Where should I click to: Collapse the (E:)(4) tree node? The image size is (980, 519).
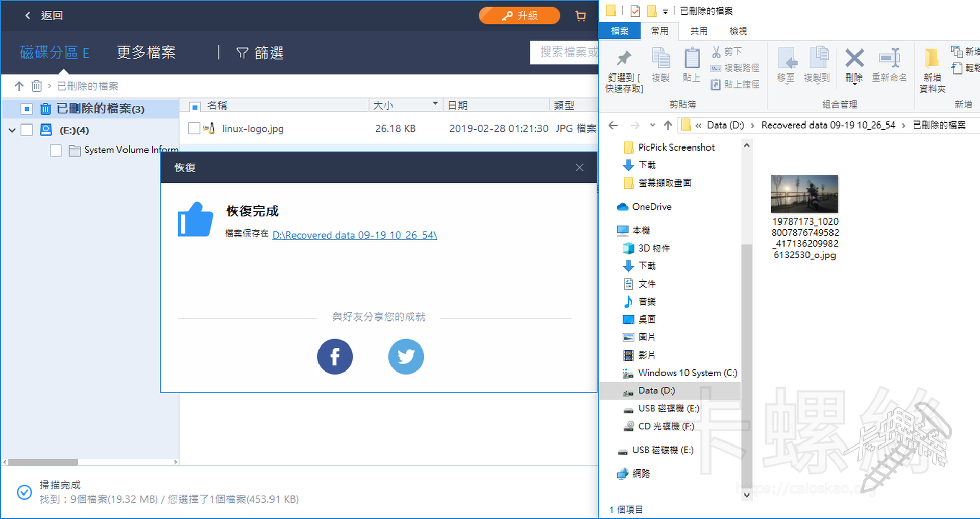click(x=12, y=130)
